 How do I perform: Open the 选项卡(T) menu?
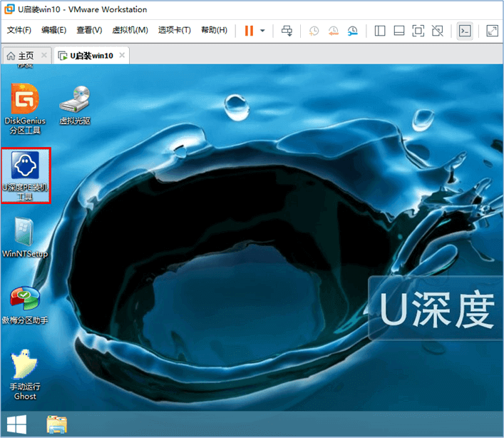[174, 30]
